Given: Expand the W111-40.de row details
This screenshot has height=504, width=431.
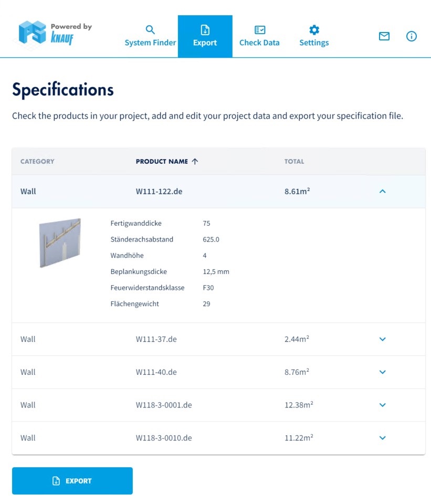Looking at the screenshot, I should (382, 372).
